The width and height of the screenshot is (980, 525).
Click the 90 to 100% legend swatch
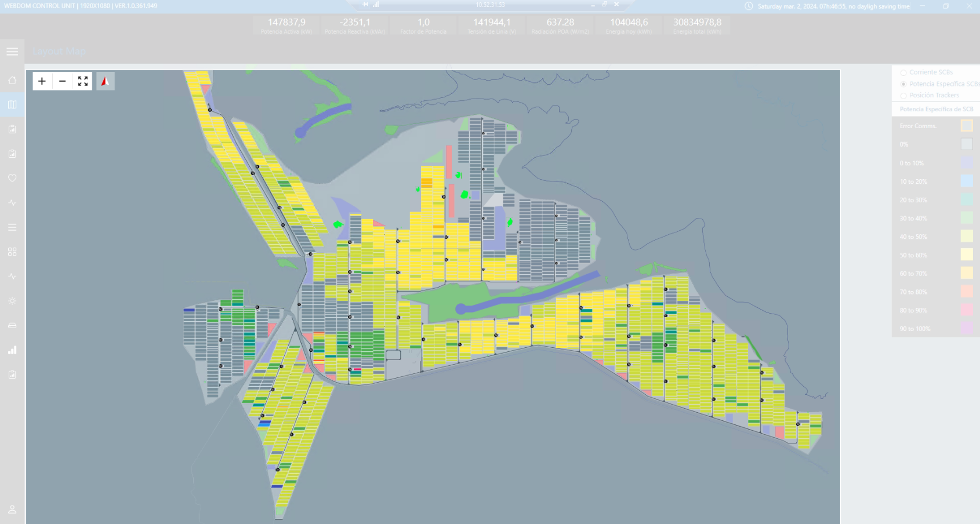click(967, 328)
